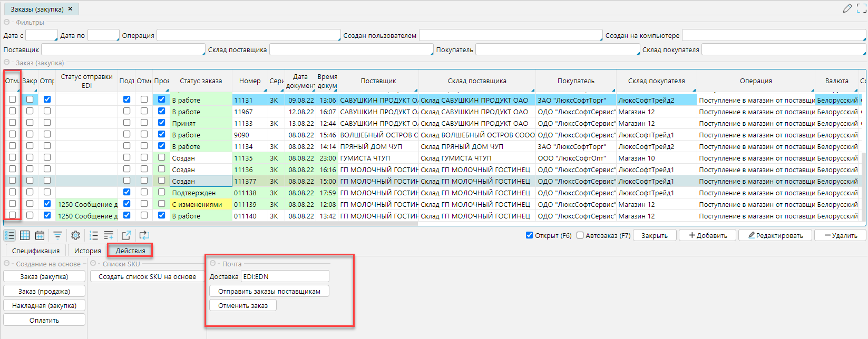Toggle the Открыт (F6) checkbox
868x339 pixels.
[529, 235]
